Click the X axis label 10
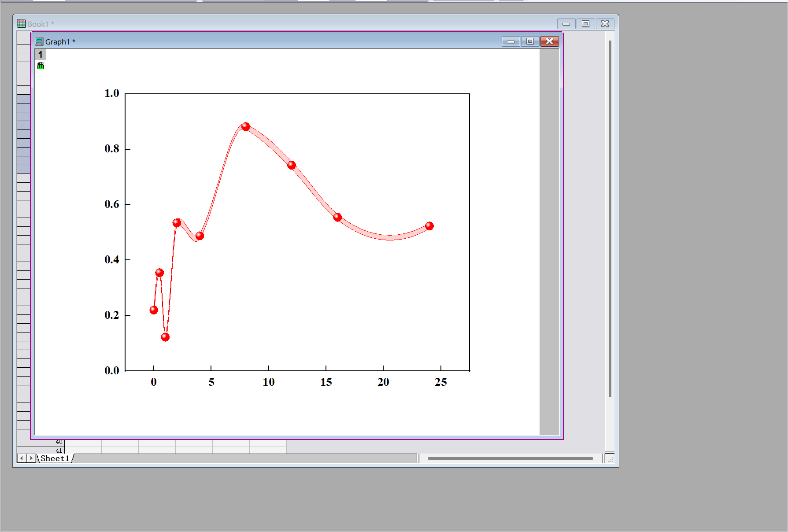 point(269,382)
